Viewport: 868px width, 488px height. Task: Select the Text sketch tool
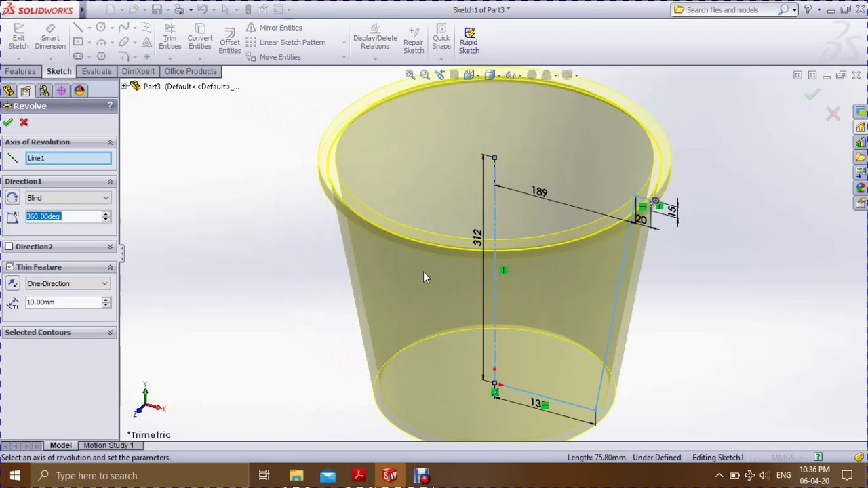(146, 42)
